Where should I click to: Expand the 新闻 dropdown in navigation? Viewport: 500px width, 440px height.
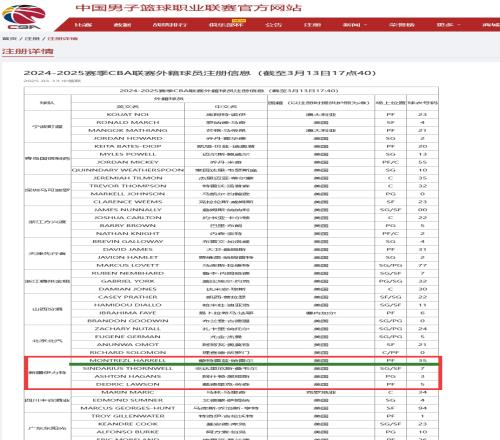pos(355,25)
